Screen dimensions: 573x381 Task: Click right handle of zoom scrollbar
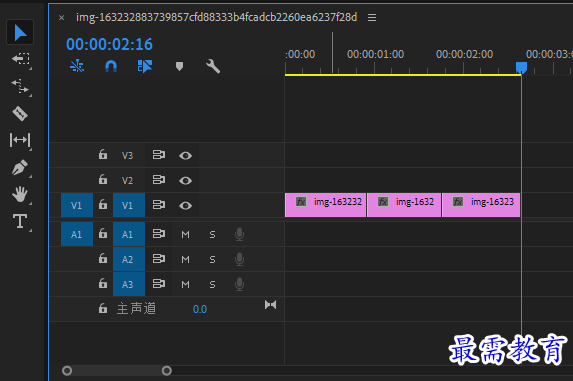tap(167, 371)
